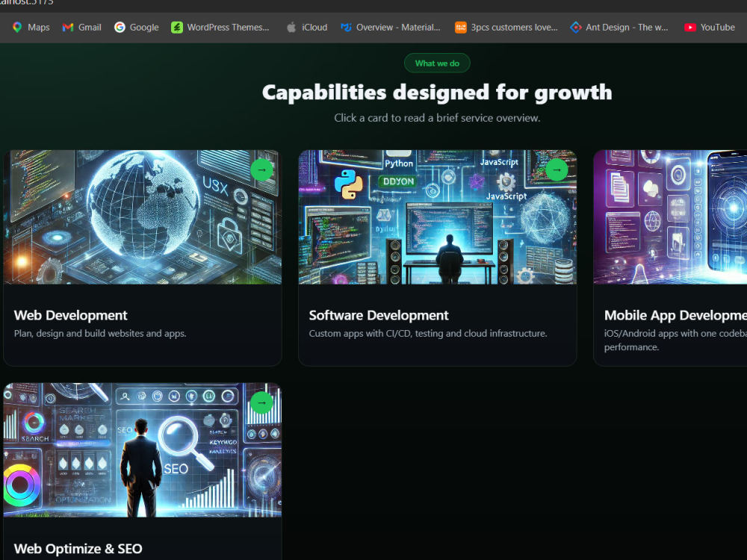Click 'Custom apps with CI/CD, testing' description
The width and height of the screenshot is (747, 560).
(428, 333)
